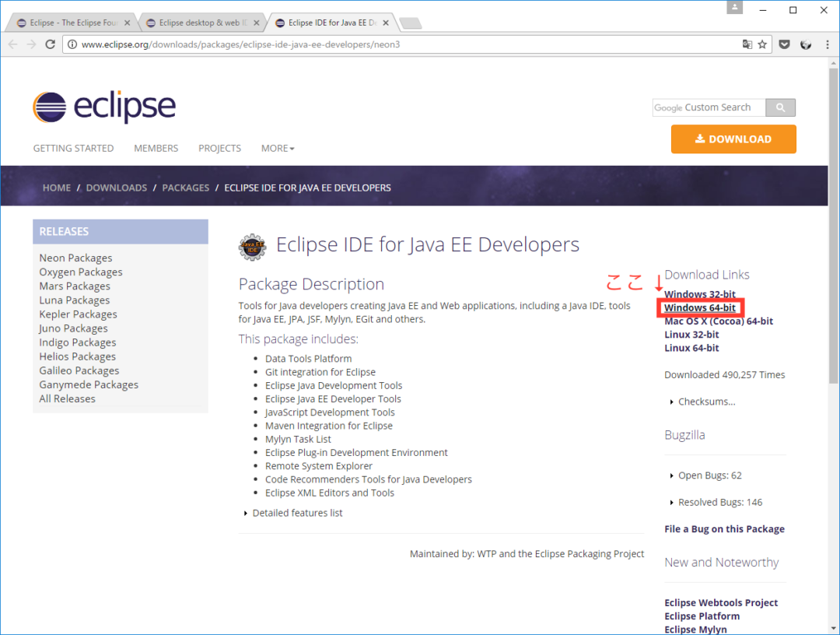Viewport: 840px width, 635px height.
Task: Click the Linux 32-bit download link
Action: (691, 335)
